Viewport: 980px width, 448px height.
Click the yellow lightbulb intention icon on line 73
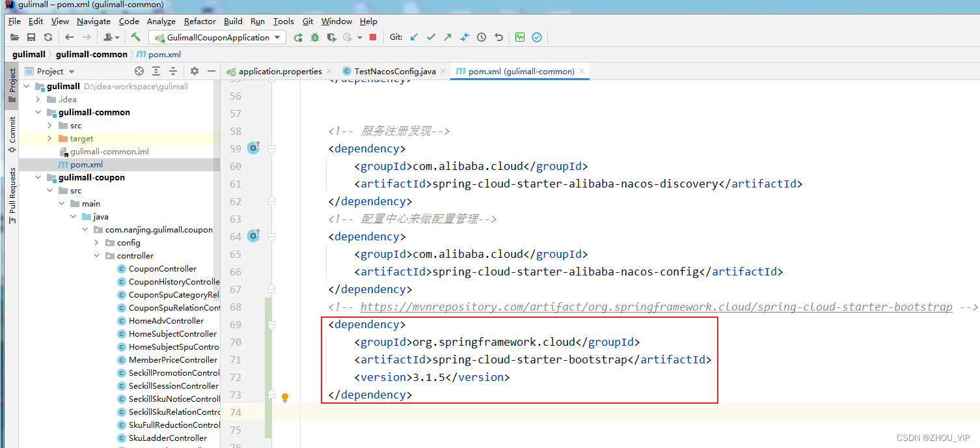(285, 397)
